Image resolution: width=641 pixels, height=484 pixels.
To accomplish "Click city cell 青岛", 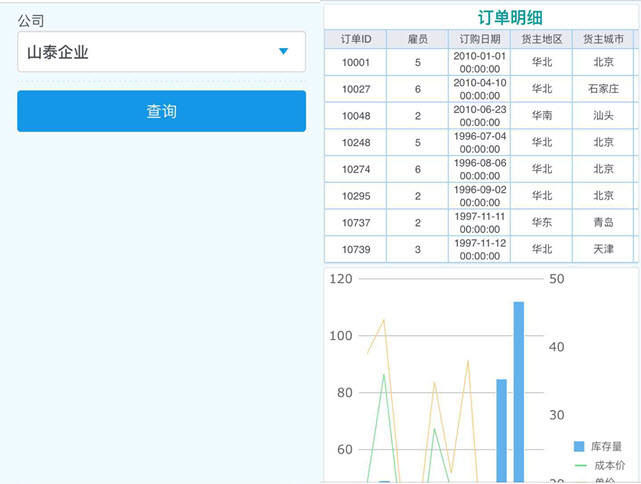I will pos(603,223).
